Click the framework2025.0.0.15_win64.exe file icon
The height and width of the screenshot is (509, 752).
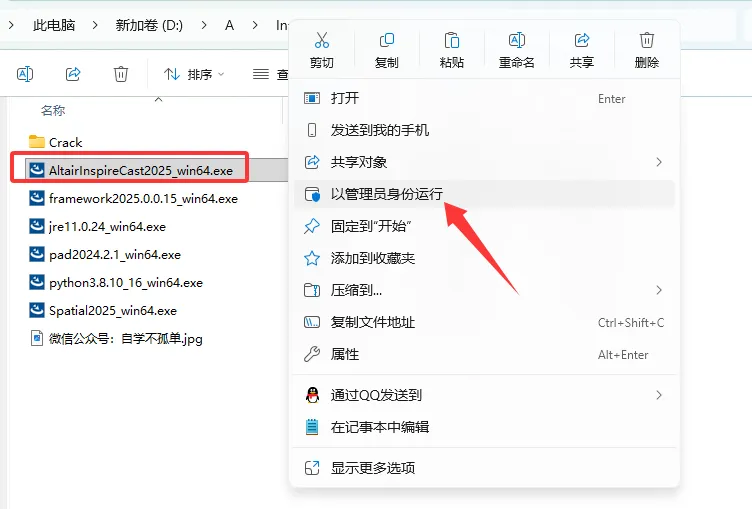[x=36, y=198]
